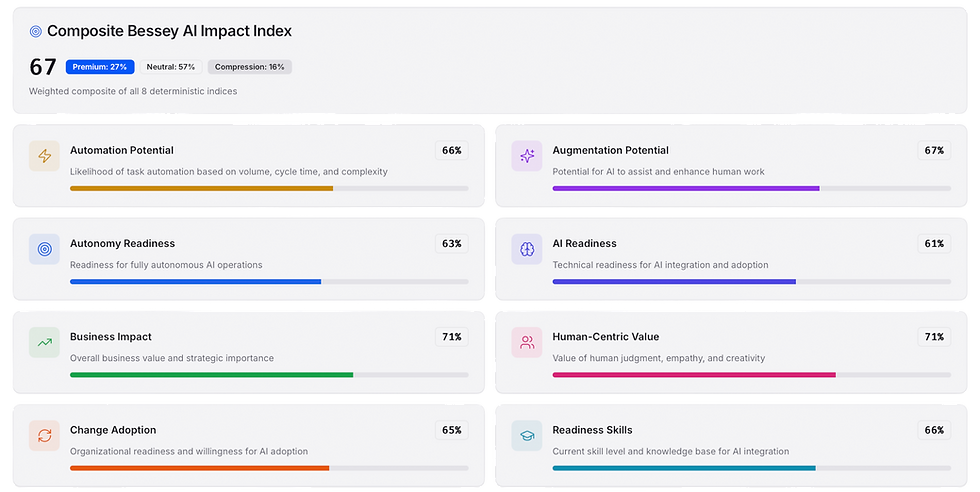Click the AI Readiness brain icon
Screen dimensions: 980x492
click(x=527, y=249)
